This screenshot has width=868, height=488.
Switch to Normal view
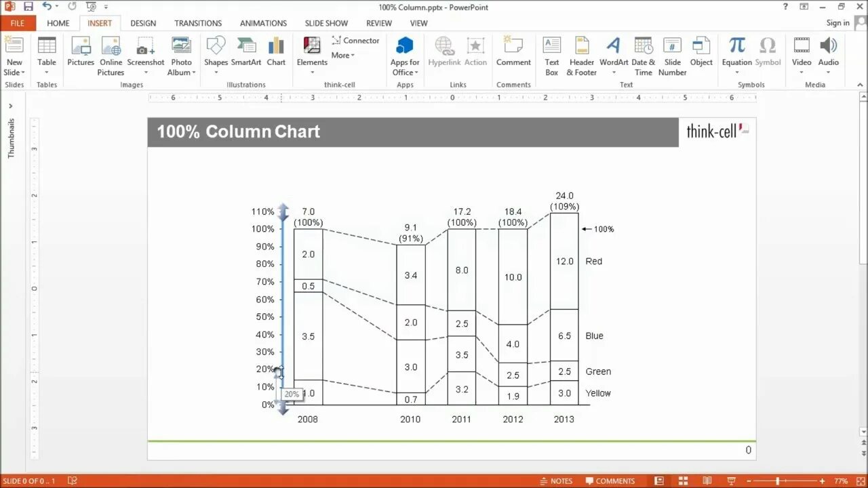pos(659,481)
